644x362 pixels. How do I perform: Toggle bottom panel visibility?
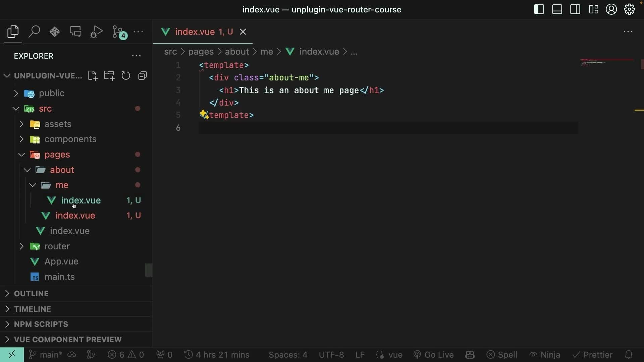[557, 9]
